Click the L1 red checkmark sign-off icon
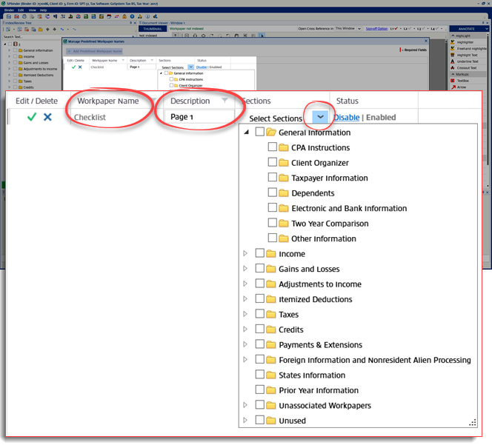This screenshot has height=448, width=492. coord(396,29)
